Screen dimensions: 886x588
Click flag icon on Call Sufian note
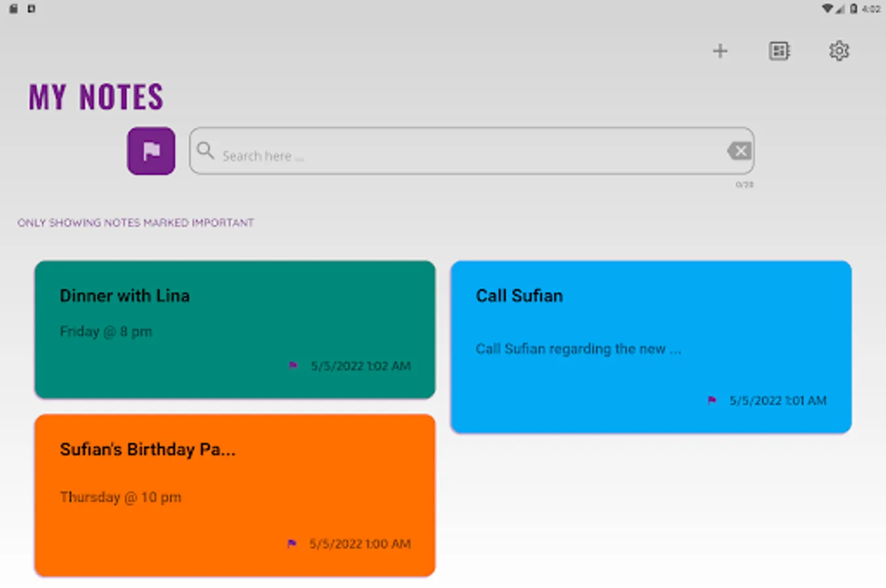pyautogui.click(x=712, y=400)
